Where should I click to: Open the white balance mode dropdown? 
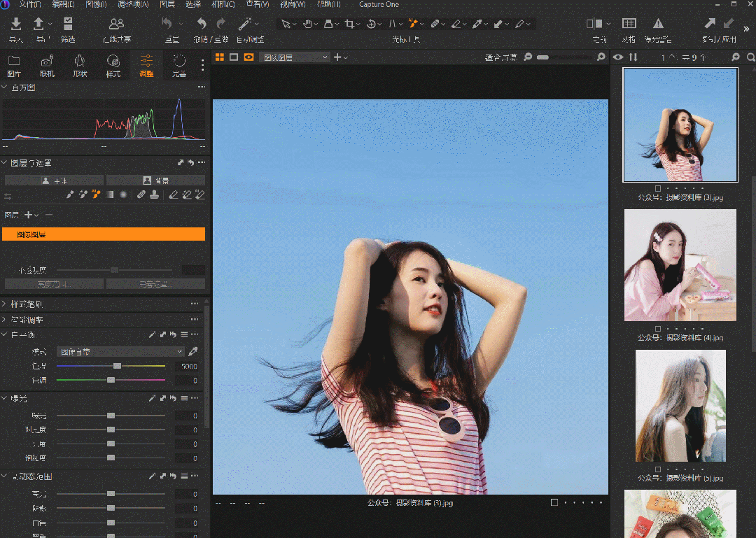(x=120, y=352)
